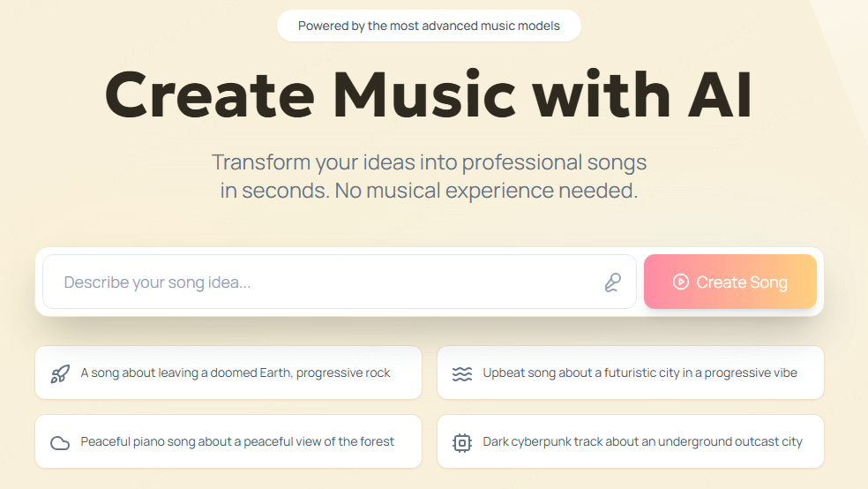Click the "Powered by the most advanced" badge
The width and height of the screenshot is (868, 489).
tap(429, 26)
